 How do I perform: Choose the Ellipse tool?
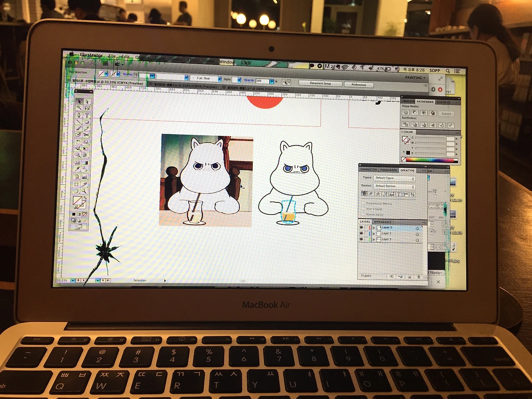[86, 122]
